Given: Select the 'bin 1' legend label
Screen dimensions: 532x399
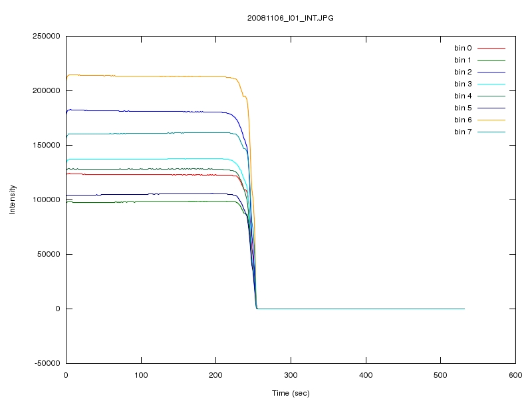Looking at the screenshot, I should [x=463, y=60].
